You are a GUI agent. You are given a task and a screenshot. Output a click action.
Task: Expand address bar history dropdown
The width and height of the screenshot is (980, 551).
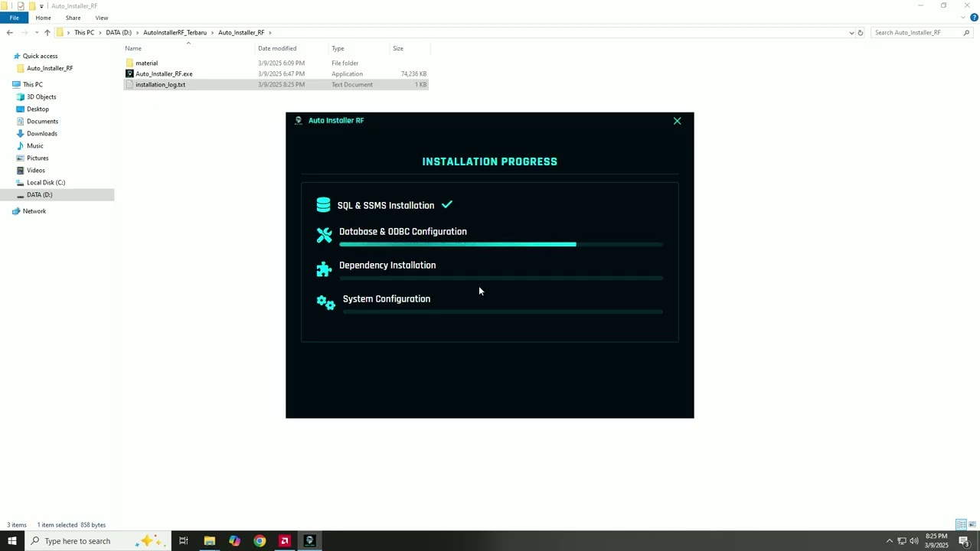[x=851, y=33]
